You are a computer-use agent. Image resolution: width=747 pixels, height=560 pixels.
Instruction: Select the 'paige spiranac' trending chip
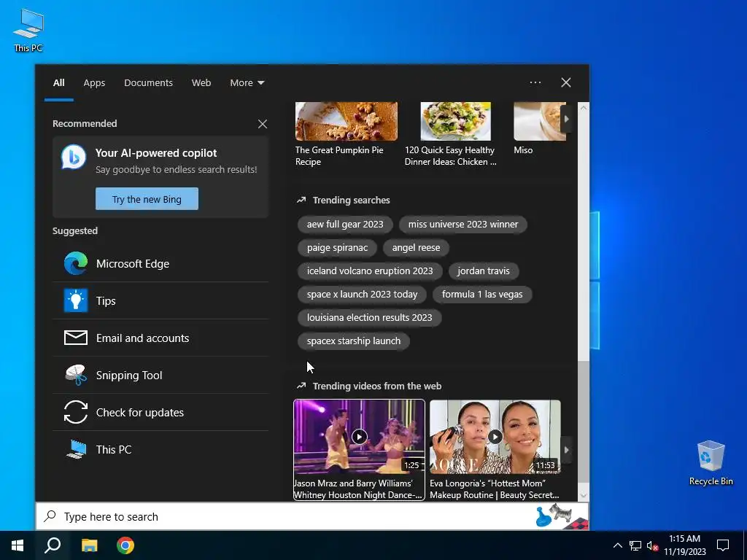pyautogui.click(x=337, y=248)
